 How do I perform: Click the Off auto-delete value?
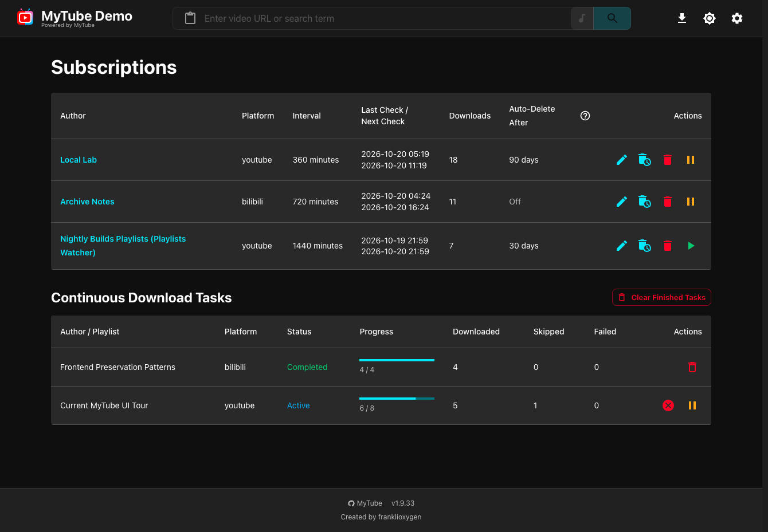(x=515, y=202)
